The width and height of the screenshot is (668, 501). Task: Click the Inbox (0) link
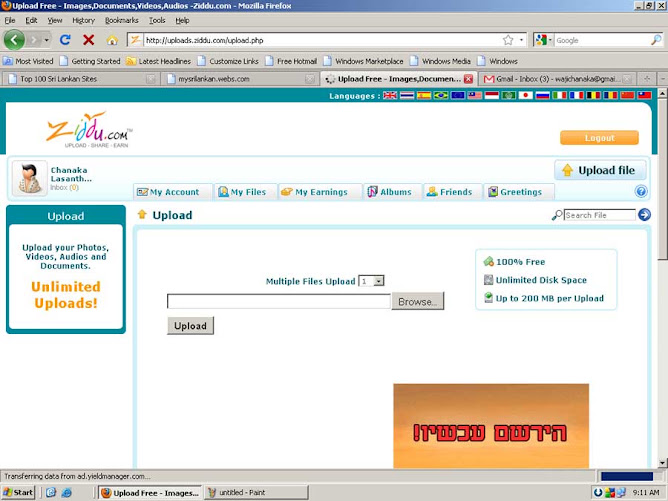pyautogui.click(x=64, y=187)
